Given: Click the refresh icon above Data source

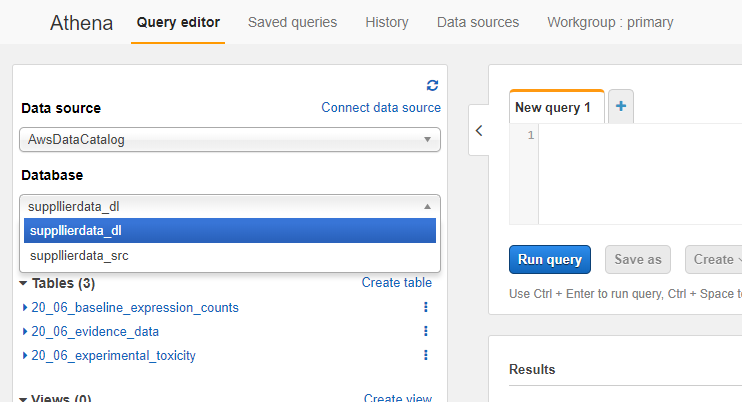Looking at the screenshot, I should [x=432, y=86].
